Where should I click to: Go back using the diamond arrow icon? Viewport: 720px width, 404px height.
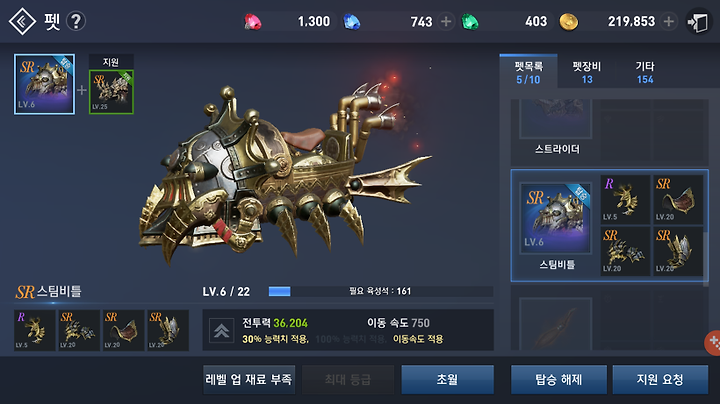22,21
